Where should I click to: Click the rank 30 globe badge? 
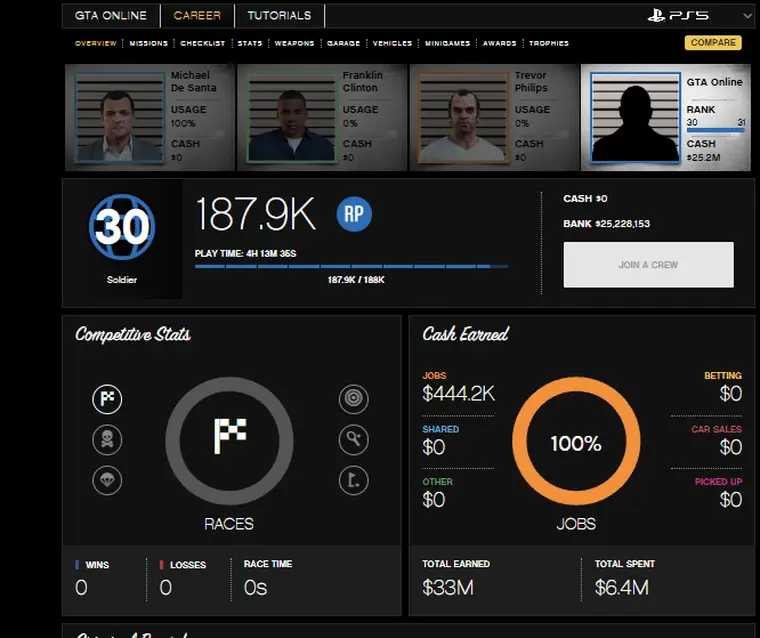pyautogui.click(x=122, y=228)
